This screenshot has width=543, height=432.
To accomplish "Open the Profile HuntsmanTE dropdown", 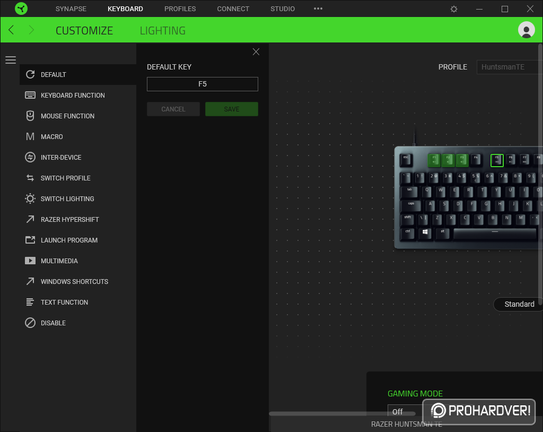I will [x=509, y=67].
